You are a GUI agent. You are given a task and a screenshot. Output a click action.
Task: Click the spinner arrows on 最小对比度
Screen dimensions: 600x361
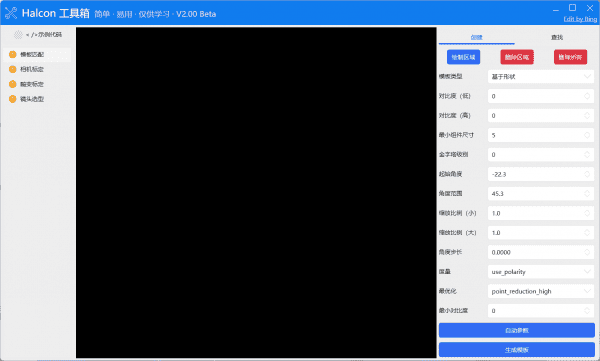pos(587,311)
